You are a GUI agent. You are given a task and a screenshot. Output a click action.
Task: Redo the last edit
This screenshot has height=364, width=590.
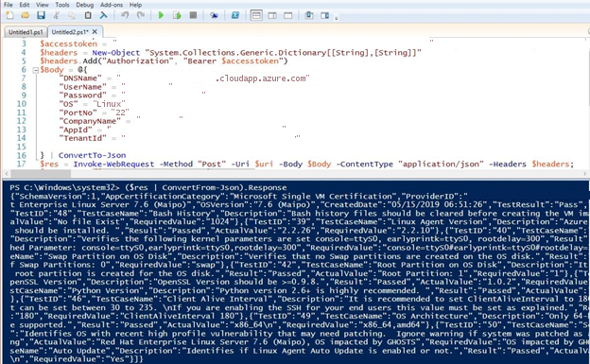(x=141, y=15)
